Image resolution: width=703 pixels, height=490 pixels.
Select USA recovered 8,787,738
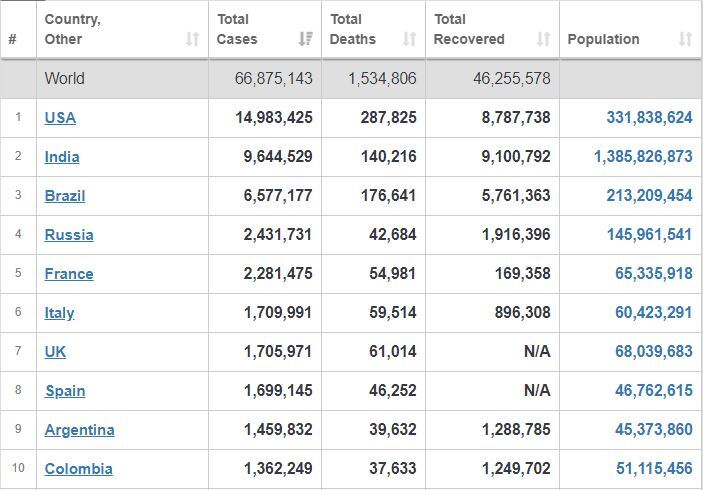point(516,117)
